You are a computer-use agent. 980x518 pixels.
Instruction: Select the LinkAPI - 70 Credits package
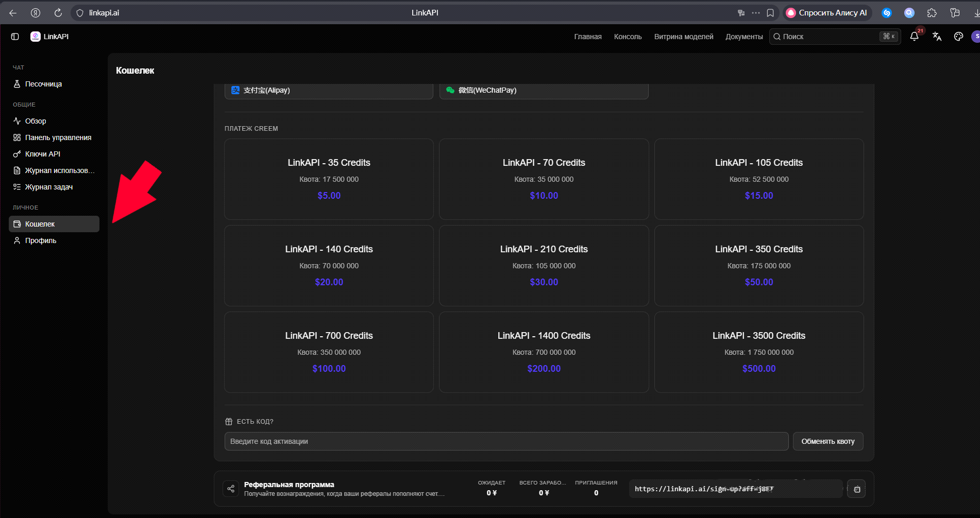pyautogui.click(x=544, y=179)
